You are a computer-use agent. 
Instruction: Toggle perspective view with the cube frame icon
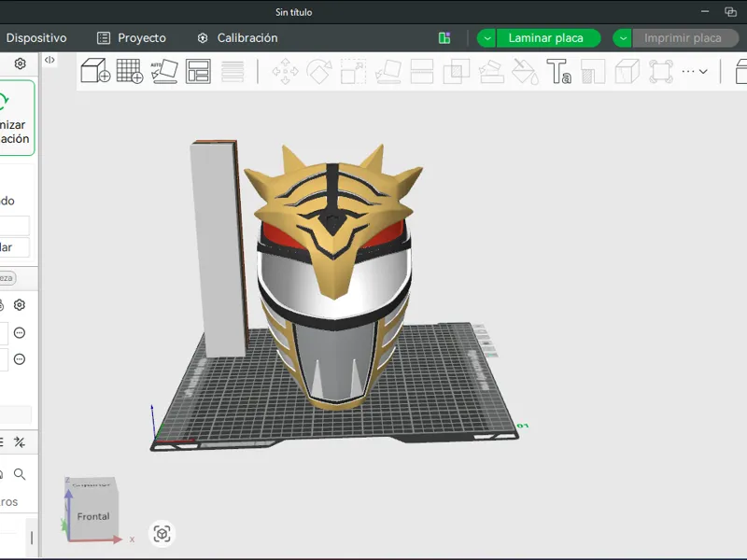[162, 534]
